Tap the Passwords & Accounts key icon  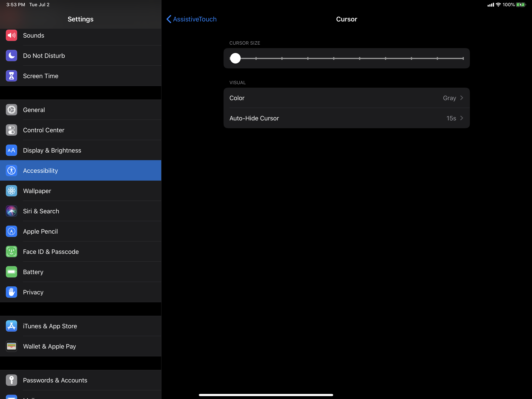pos(11,380)
